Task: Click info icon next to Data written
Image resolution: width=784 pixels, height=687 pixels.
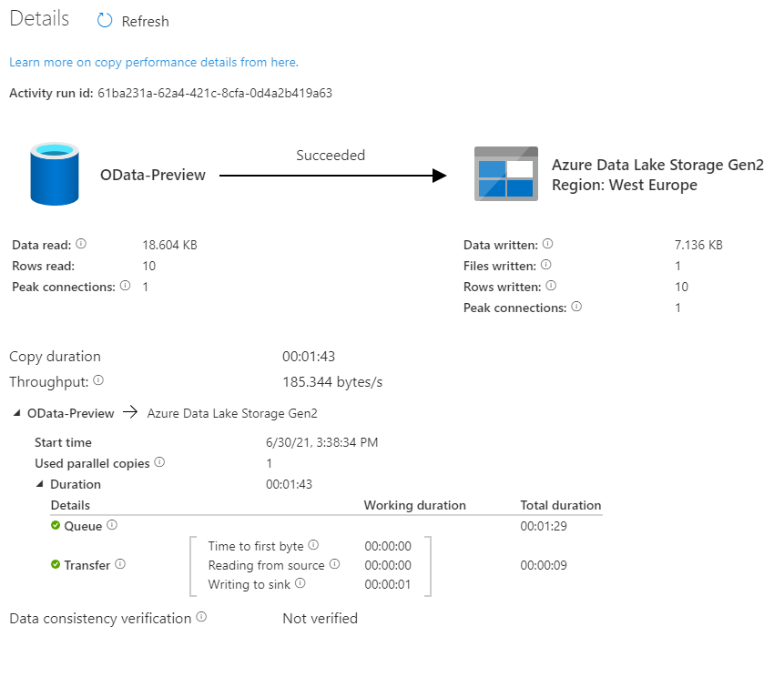Action: tap(547, 244)
